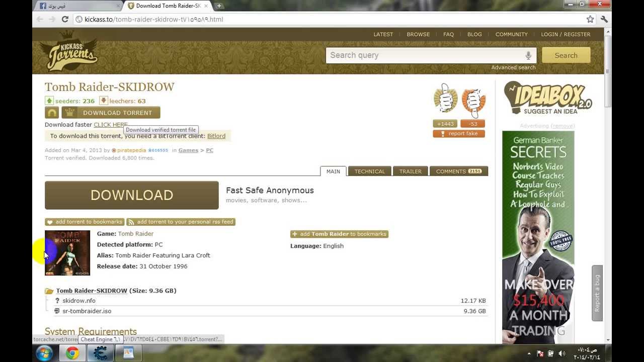
Task: Click the microphone voice search icon
Action: 528,55
